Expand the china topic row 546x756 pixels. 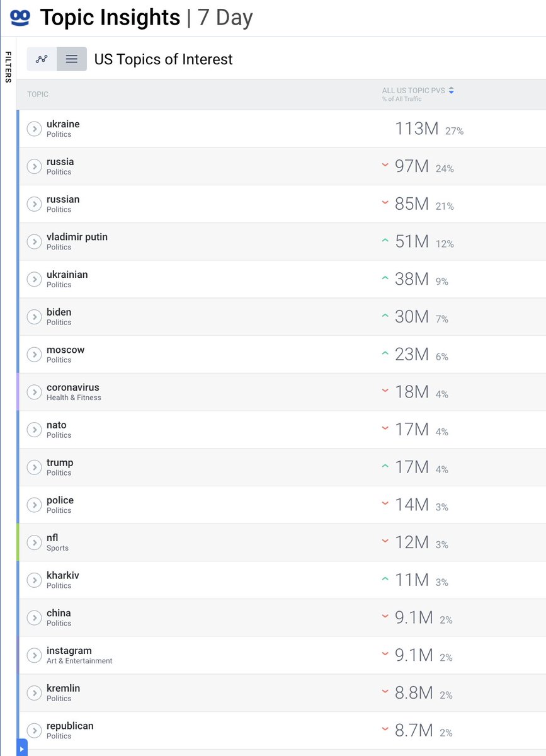point(34,617)
